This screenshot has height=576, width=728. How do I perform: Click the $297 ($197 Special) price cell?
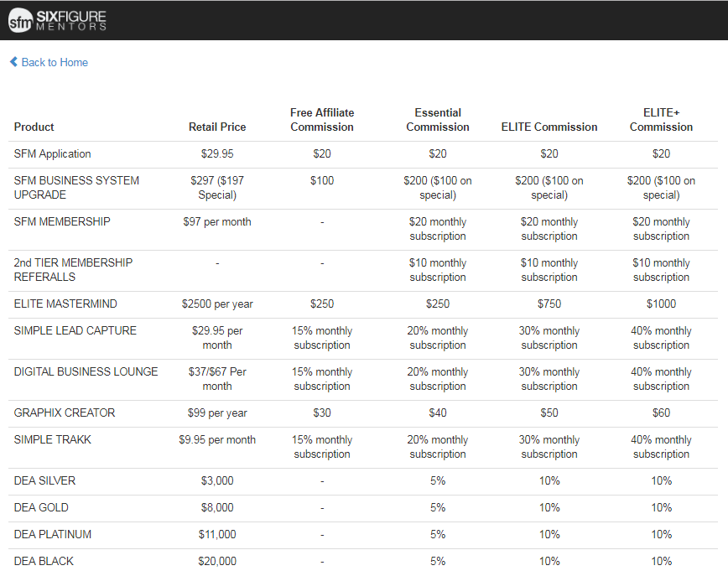point(217,188)
